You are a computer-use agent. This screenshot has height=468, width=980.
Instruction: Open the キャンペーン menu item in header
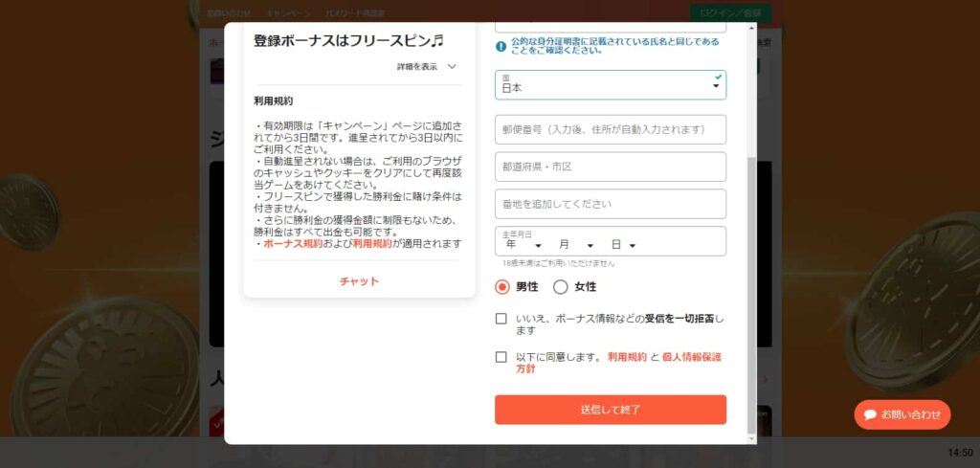(x=288, y=12)
